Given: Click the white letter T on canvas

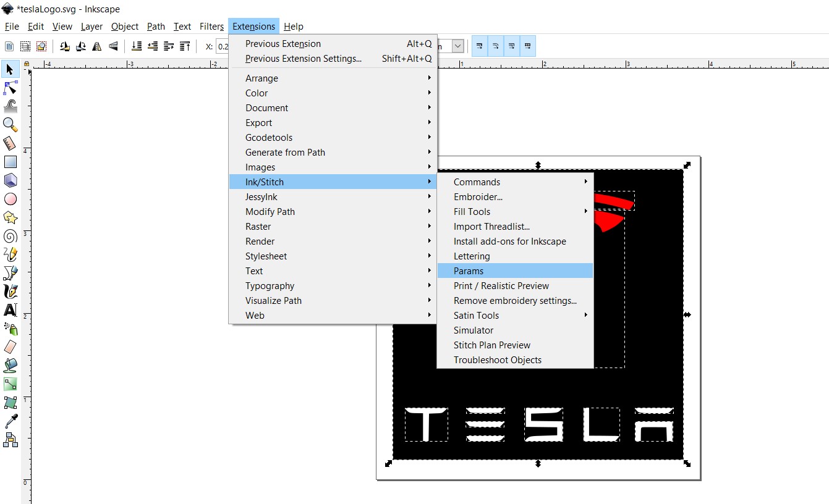Looking at the screenshot, I should (x=427, y=424).
